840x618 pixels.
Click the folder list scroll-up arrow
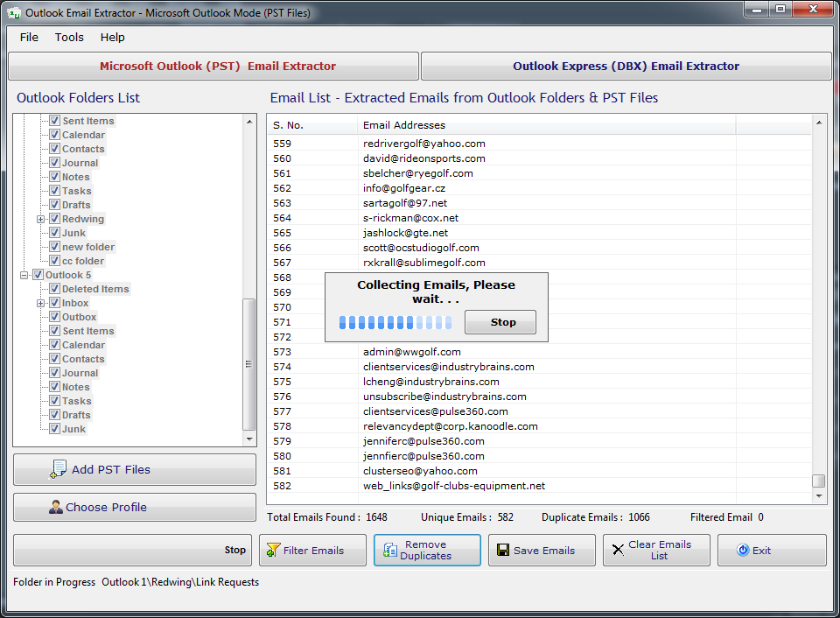coord(249,122)
